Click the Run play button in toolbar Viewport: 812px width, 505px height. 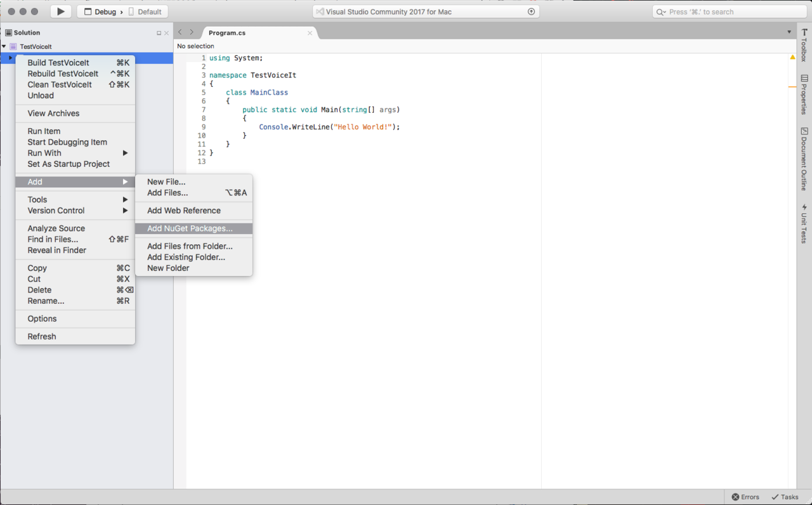coord(60,11)
